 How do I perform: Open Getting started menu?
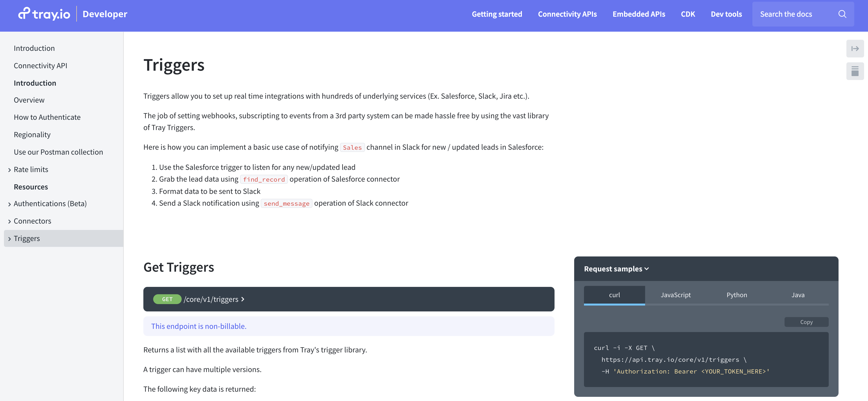497,14
